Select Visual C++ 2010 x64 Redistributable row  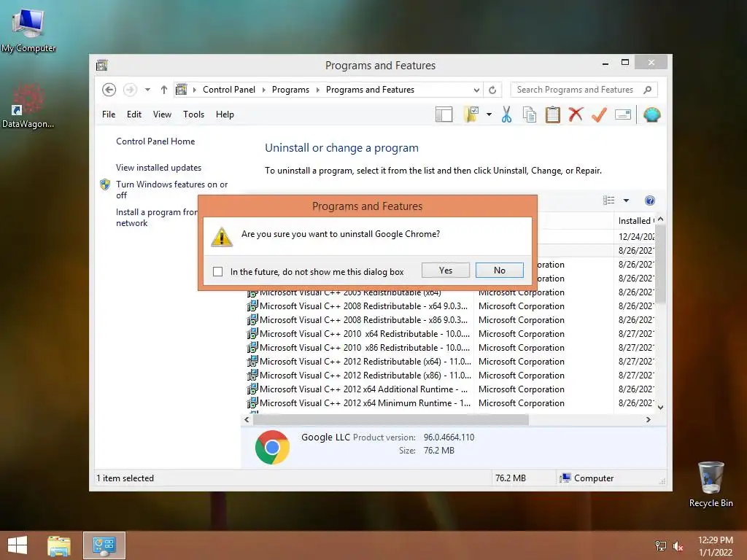450,334
